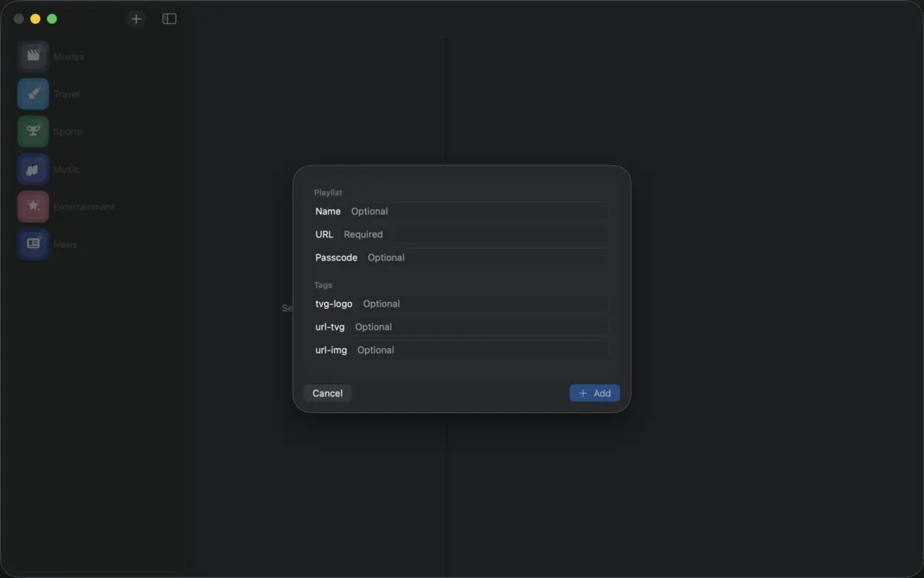The height and width of the screenshot is (578, 924).
Task: Click into the Passcode field
Action: (487, 257)
